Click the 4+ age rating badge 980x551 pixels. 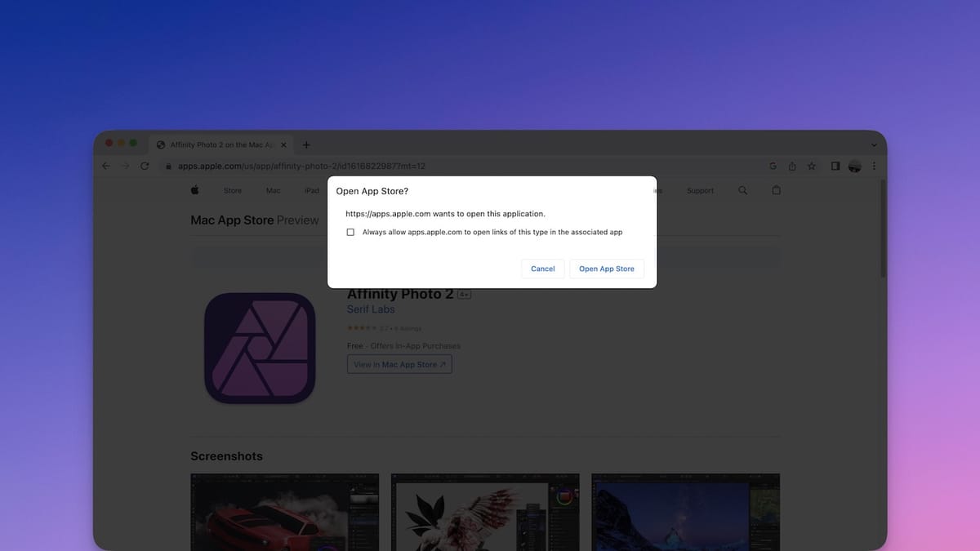[x=464, y=295]
